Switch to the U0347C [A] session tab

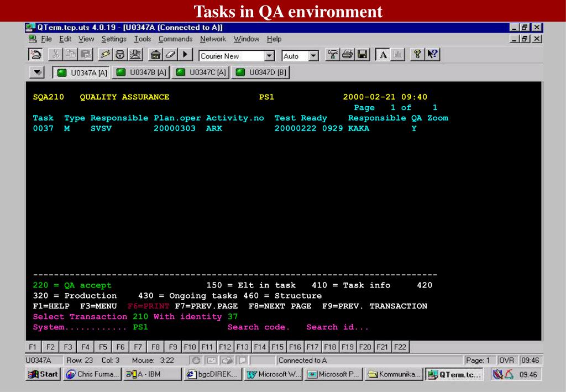[202, 72]
